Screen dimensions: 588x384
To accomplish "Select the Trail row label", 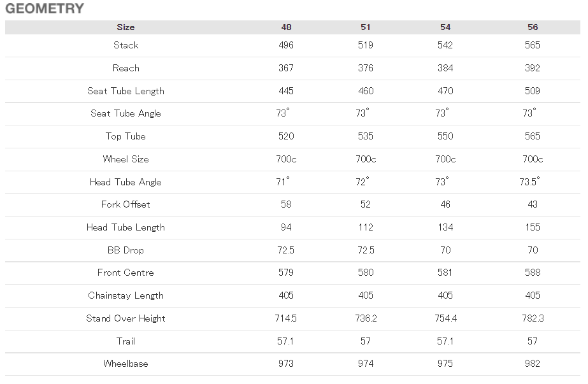I will 125,341.
